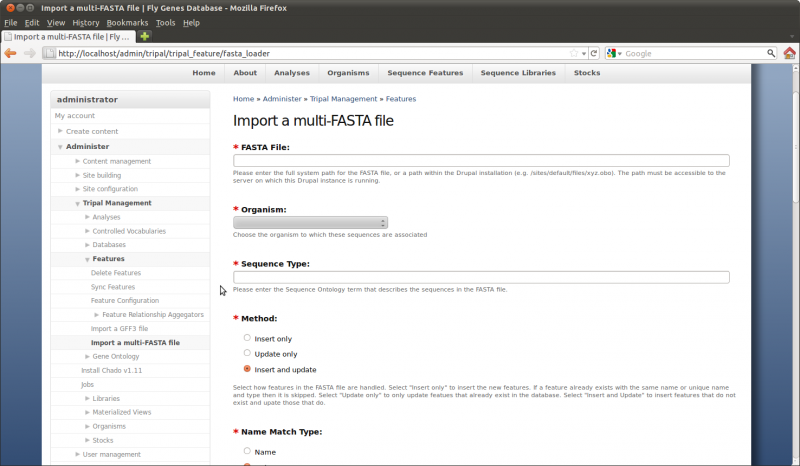Image resolution: width=800 pixels, height=466 pixels.
Task: Open Sequence Features in the top navigation
Action: pos(425,73)
